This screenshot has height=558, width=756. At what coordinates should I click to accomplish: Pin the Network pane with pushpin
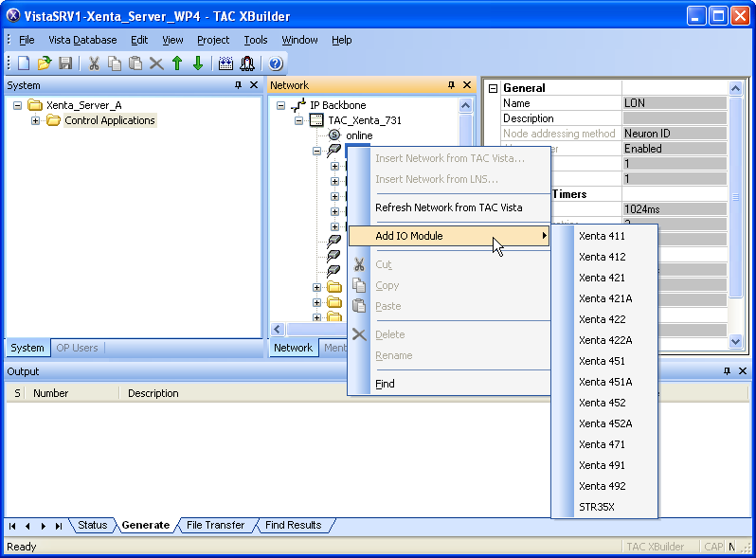451,85
